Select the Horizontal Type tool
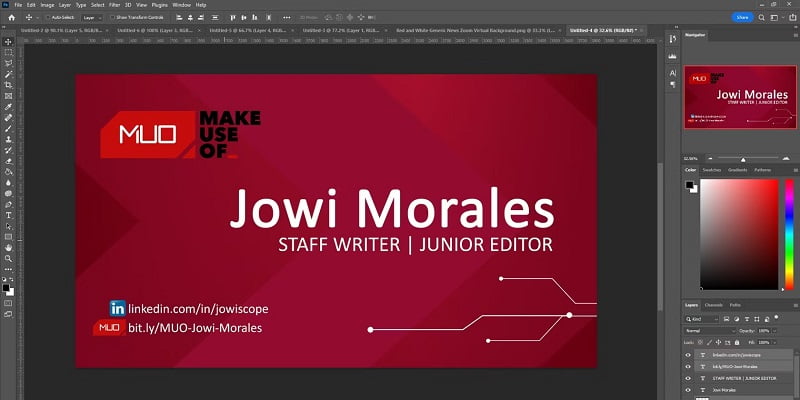The height and width of the screenshot is (400, 800). pyautogui.click(x=8, y=214)
